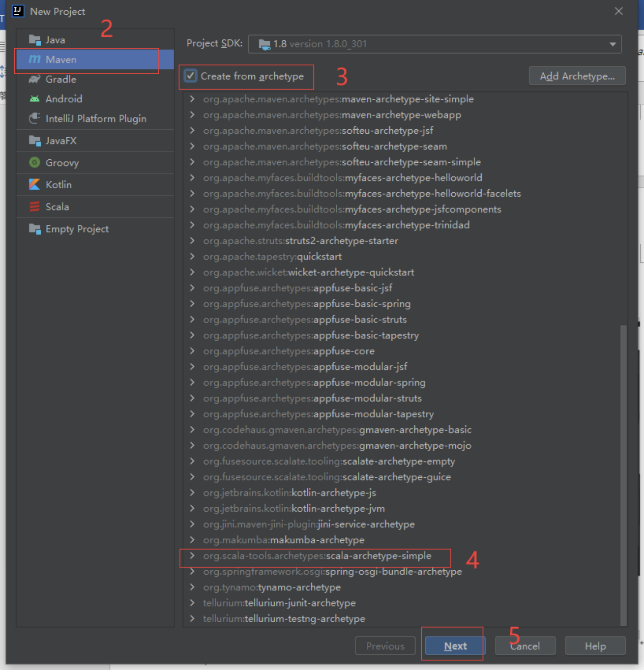Viewport: 644px width, 670px height.
Task: Expand the tellurium-testng-archetype node
Action: point(192,619)
